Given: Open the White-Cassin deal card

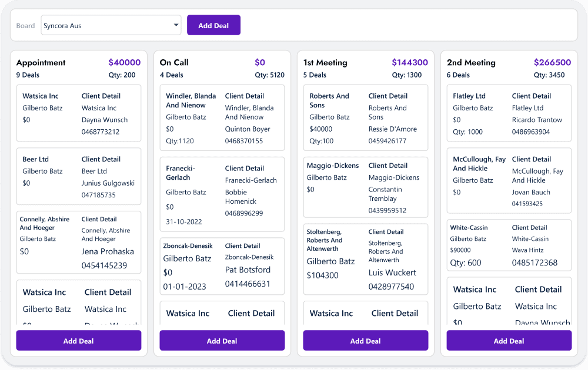Looking at the screenshot, I should (x=509, y=245).
